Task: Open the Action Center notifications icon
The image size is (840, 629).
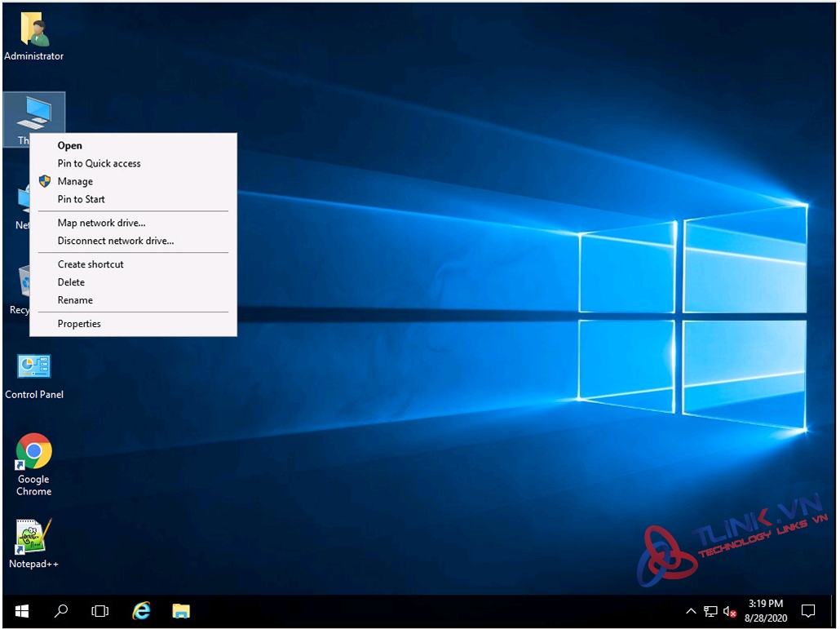Action: tap(808, 611)
